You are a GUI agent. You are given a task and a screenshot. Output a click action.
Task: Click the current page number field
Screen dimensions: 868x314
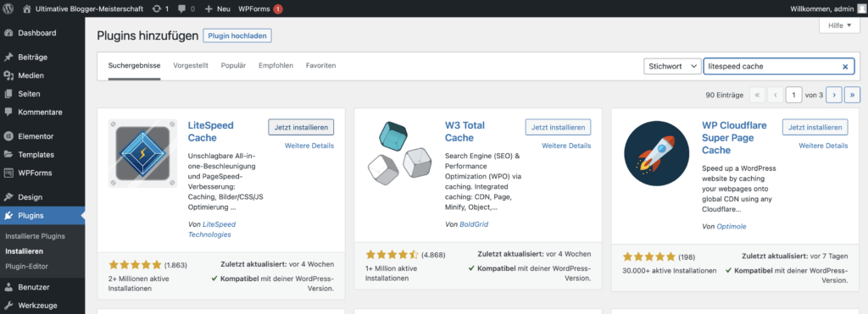pyautogui.click(x=793, y=95)
